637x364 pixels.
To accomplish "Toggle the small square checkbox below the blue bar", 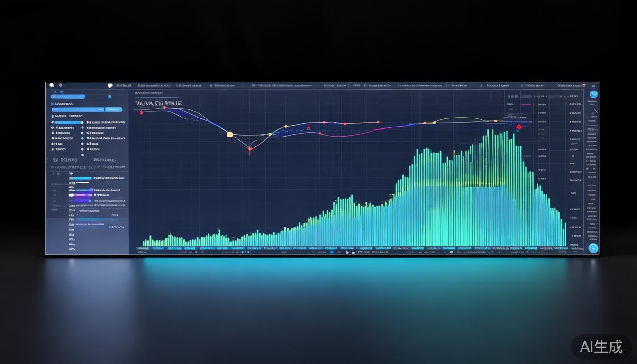I will 52,103.
